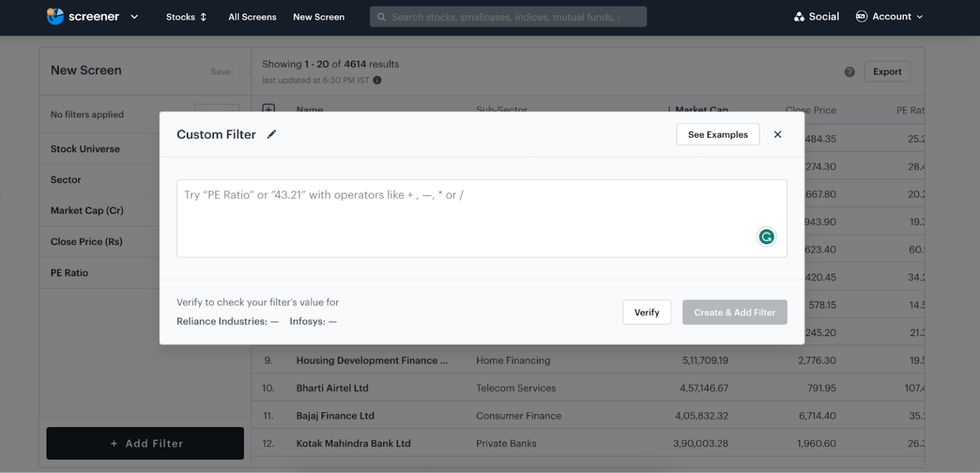
Task: Close the Custom Filter dialog
Action: pos(777,135)
